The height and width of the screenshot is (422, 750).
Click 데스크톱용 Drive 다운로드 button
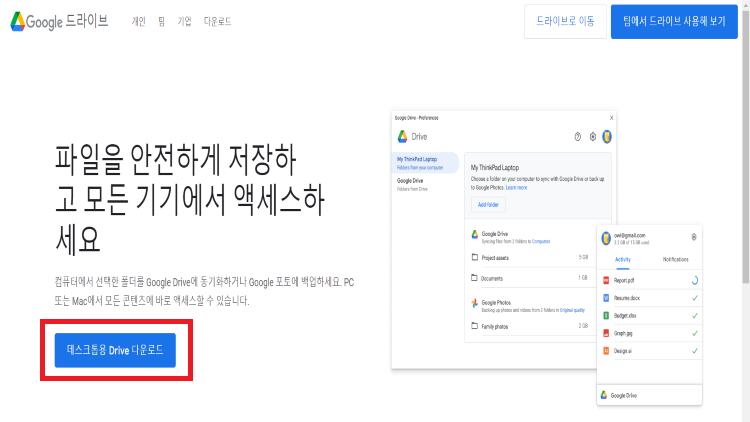click(x=115, y=350)
